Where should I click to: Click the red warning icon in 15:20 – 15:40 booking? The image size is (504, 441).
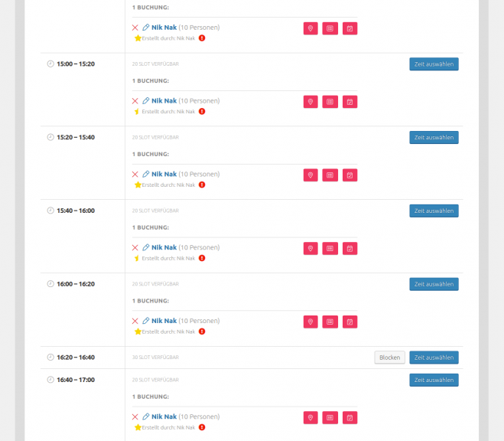(x=202, y=185)
